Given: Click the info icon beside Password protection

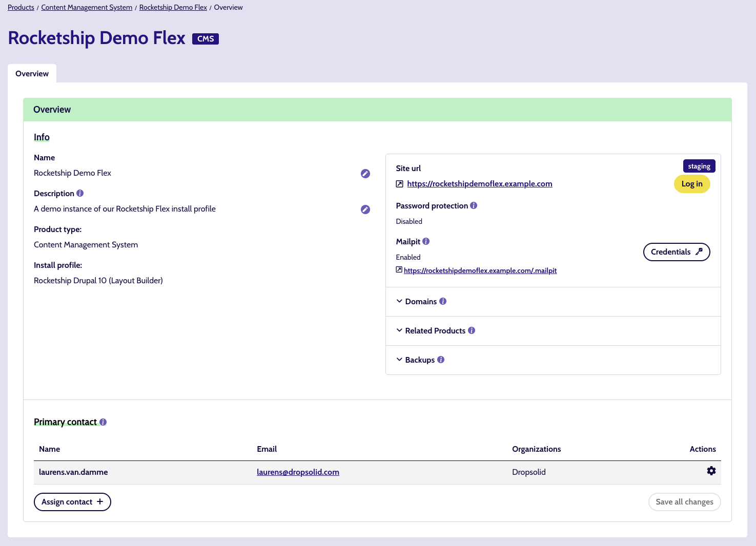Looking at the screenshot, I should tap(474, 205).
